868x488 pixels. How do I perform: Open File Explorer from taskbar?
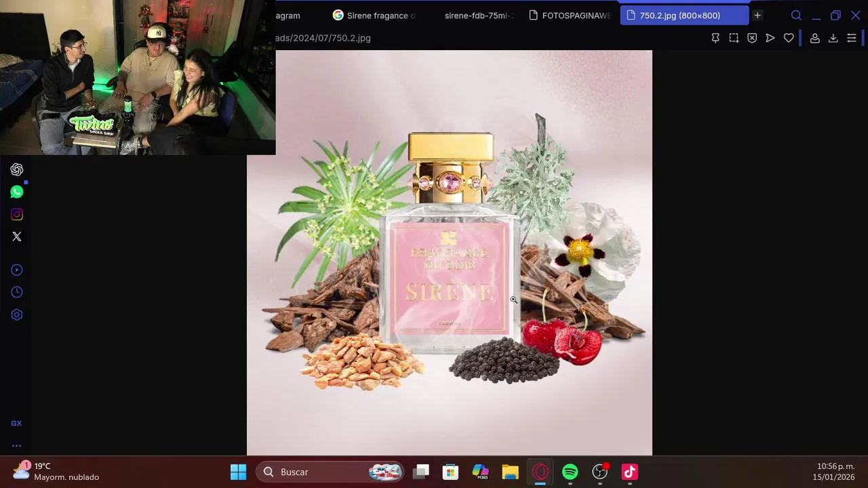510,472
